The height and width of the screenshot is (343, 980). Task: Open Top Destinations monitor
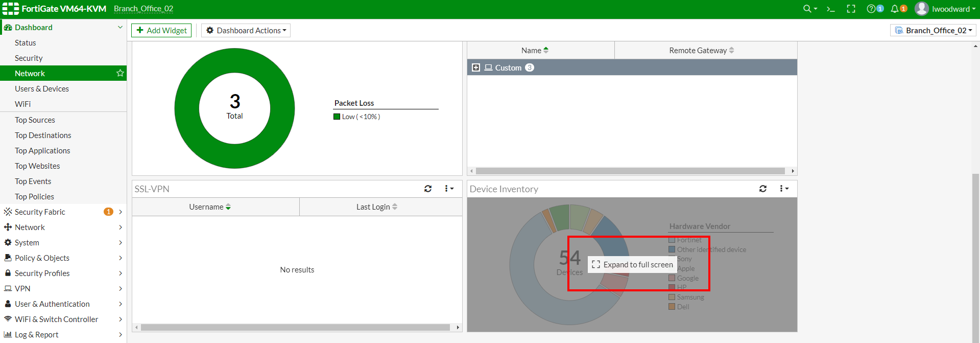43,135
